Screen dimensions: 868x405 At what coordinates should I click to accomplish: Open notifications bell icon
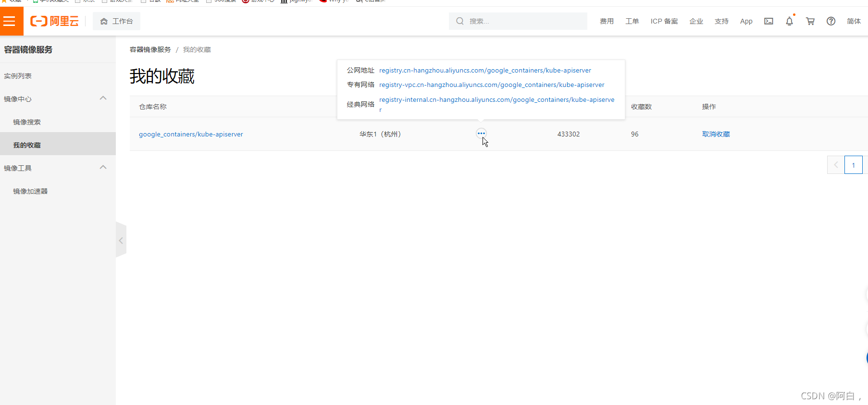pos(789,21)
